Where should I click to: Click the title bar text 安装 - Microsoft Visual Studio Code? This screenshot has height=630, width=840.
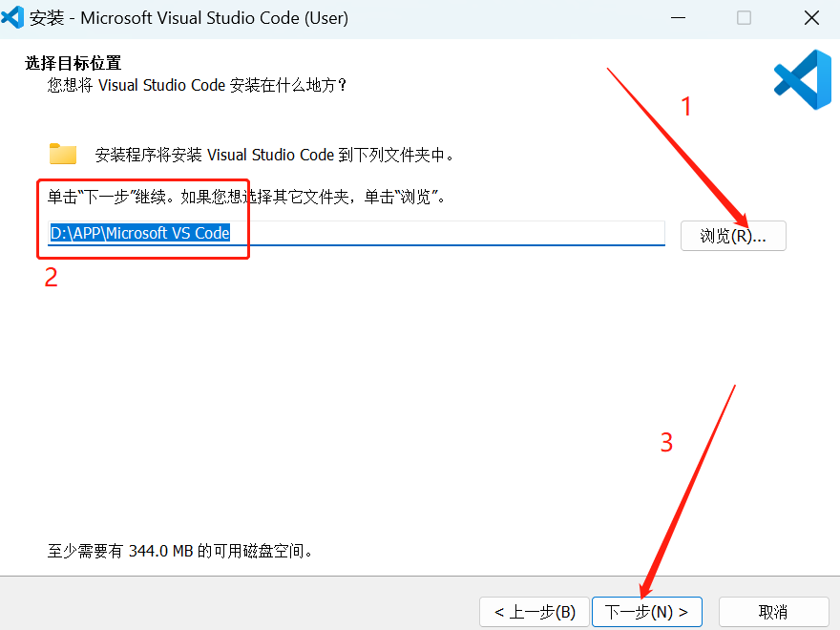191,17
